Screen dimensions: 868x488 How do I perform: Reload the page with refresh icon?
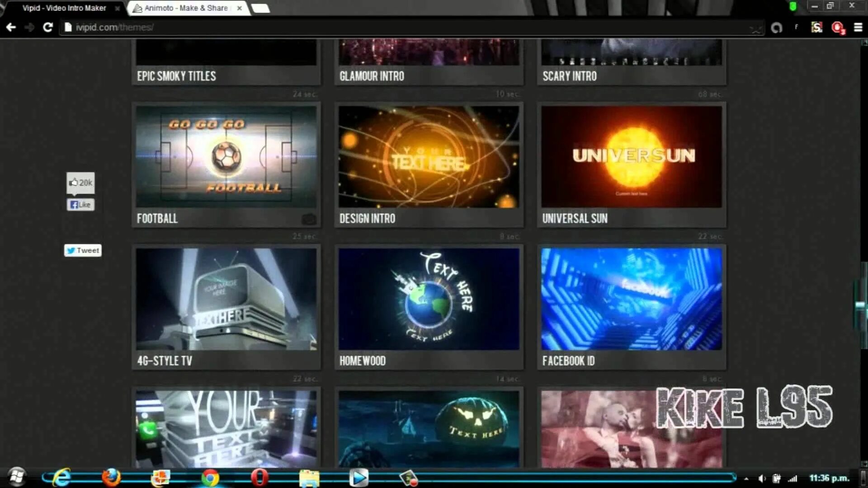pyautogui.click(x=48, y=28)
